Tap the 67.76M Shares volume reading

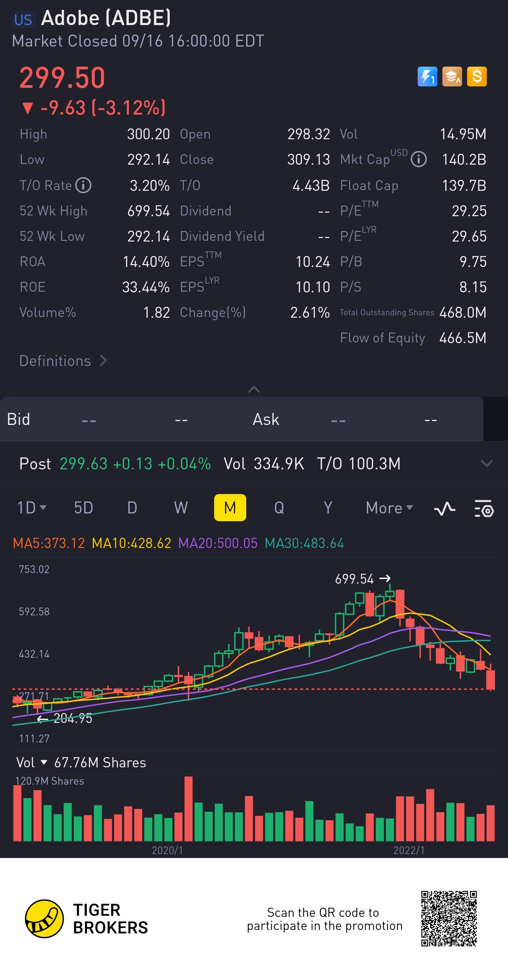[x=100, y=762]
